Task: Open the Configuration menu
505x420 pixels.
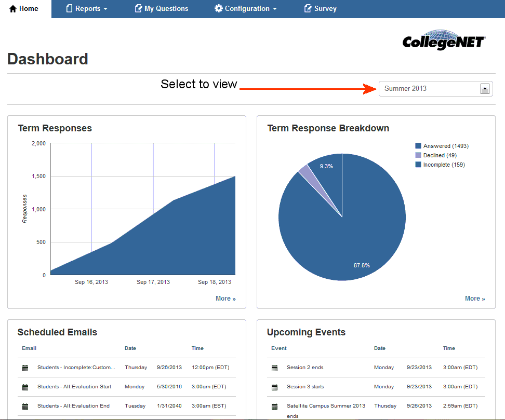Action: coord(246,9)
